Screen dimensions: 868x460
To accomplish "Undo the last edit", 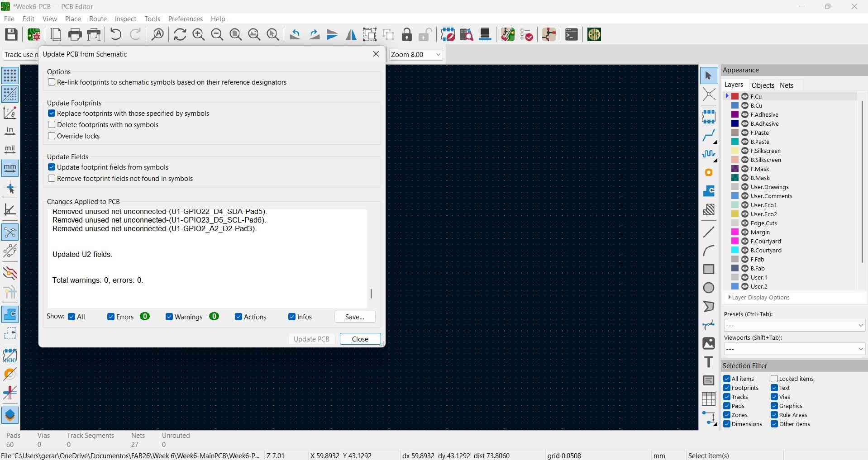I will pos(116,34).
